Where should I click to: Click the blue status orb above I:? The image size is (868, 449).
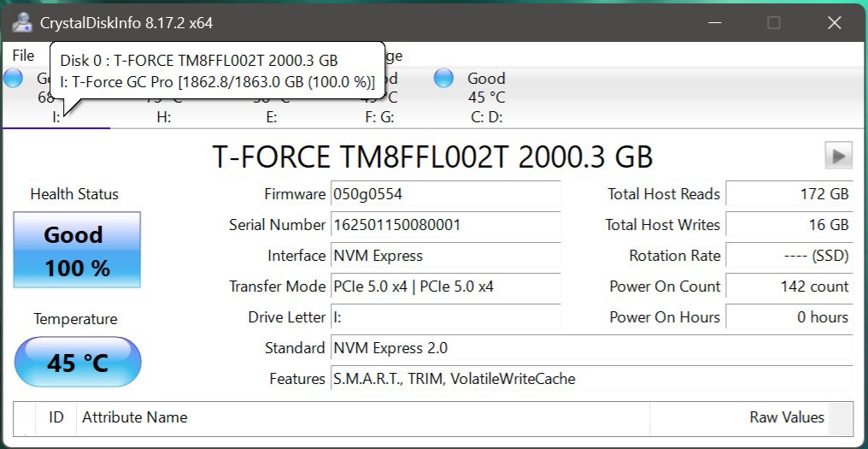[x=14, y=78]
